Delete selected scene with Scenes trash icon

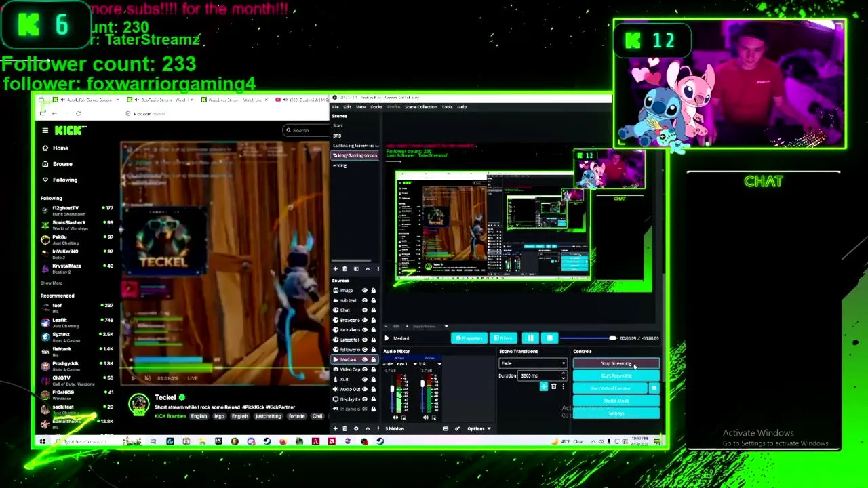click(346, 269)
